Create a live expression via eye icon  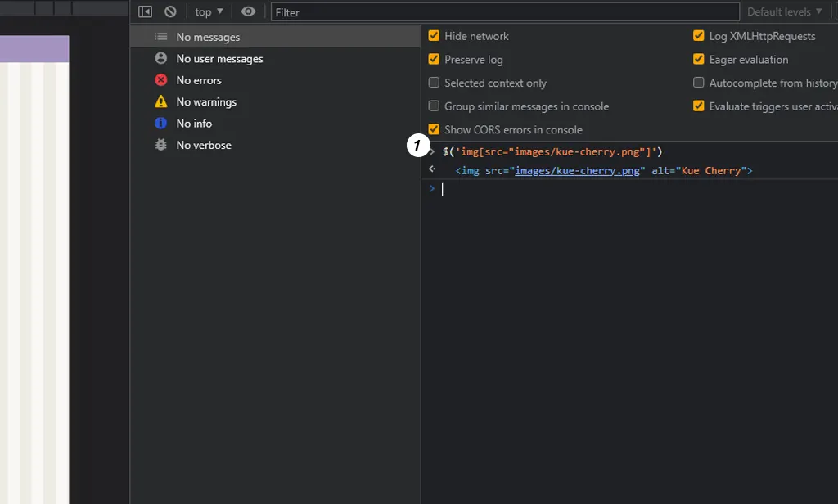click(248, 11)
